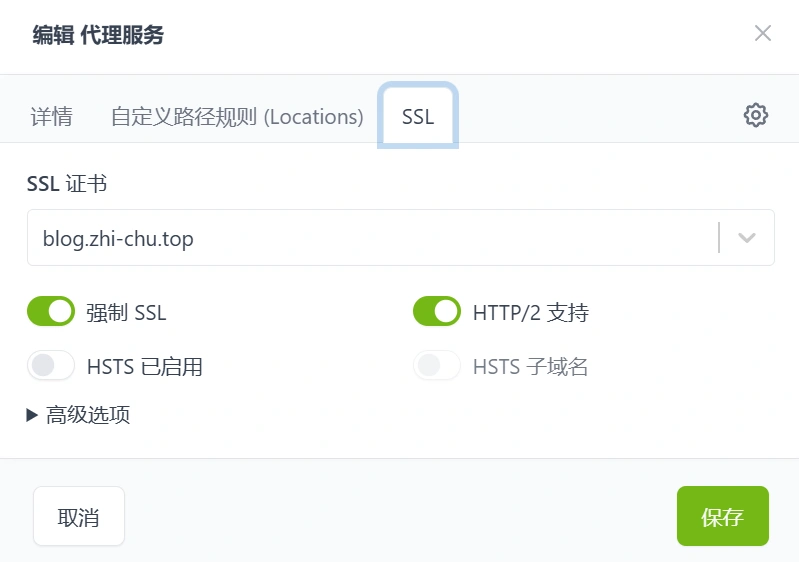
Task: Close the 编辑 代理服务 dialog
Action: click(763, 34)
